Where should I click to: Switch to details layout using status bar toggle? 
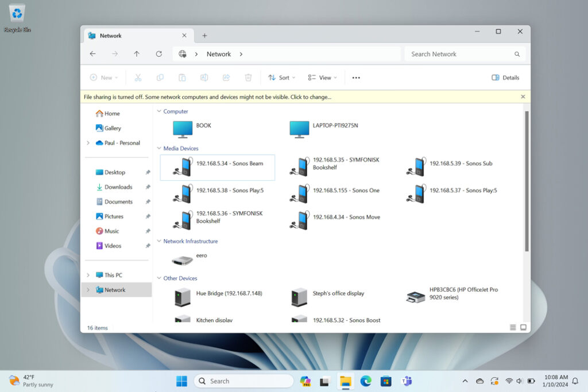point(511,327)
